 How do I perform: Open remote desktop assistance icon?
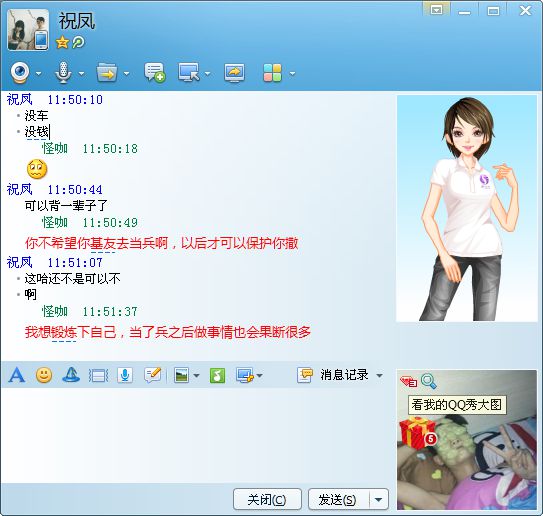coord(189,73)
